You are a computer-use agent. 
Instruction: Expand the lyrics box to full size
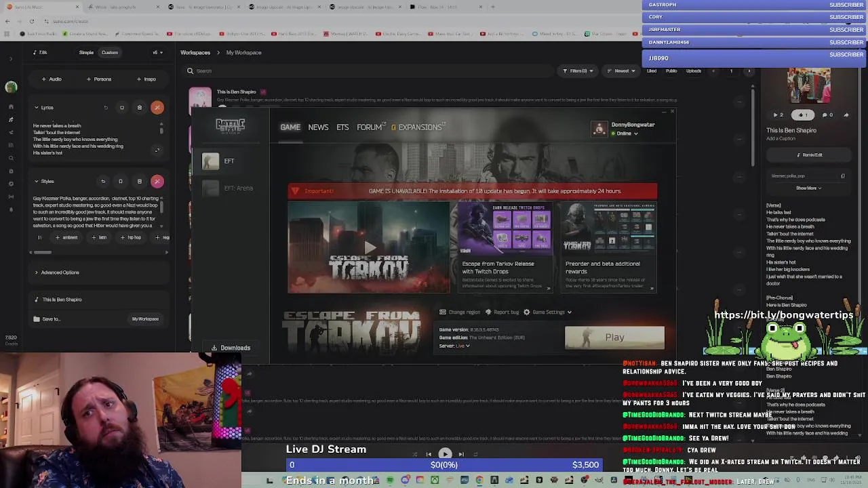pyautogui.click(x=157, y=150)
